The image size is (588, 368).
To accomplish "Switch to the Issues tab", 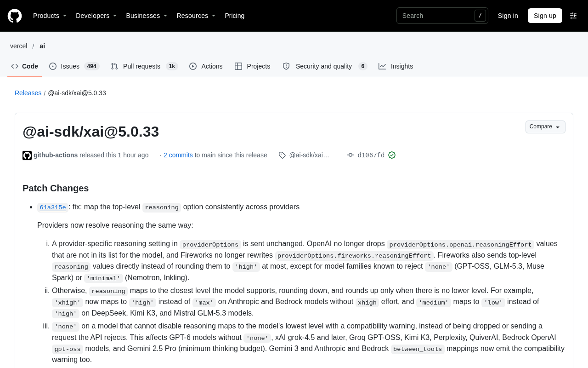I will pos(74,66).
